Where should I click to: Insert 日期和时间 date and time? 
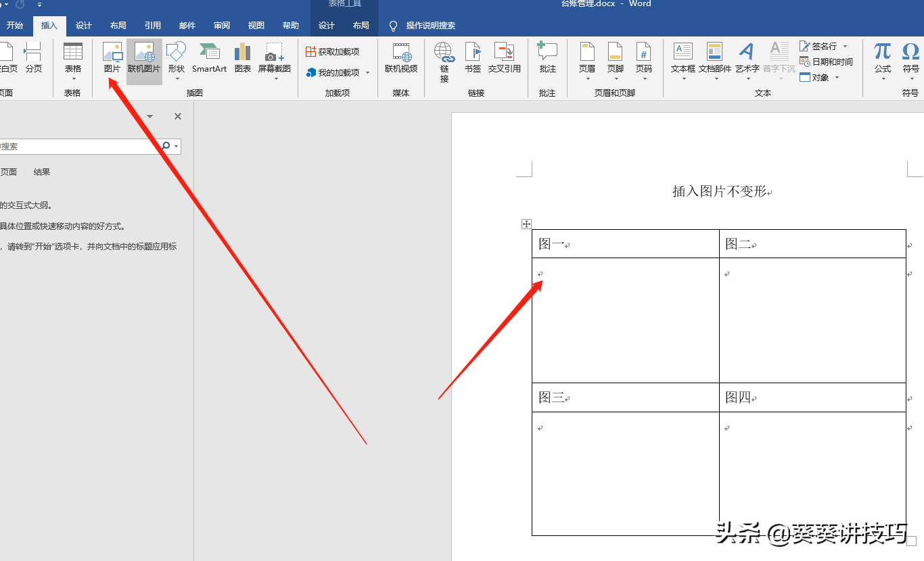pos(826,62)
